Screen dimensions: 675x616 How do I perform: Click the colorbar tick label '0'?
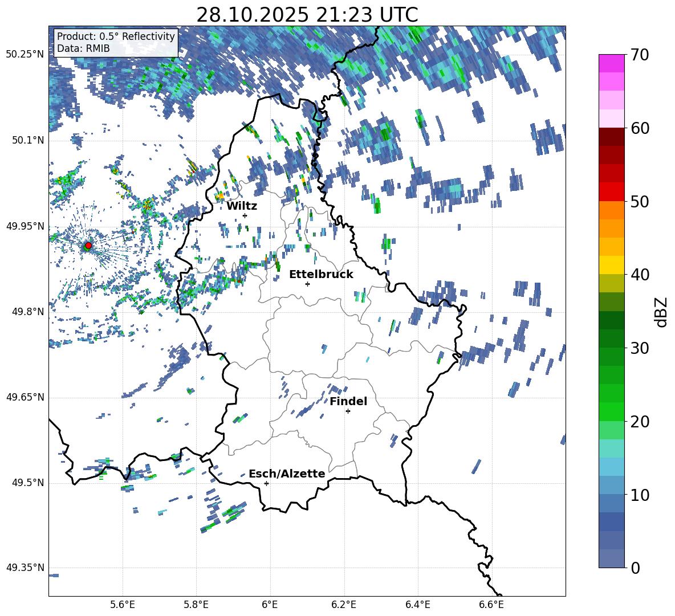point(635,568)
